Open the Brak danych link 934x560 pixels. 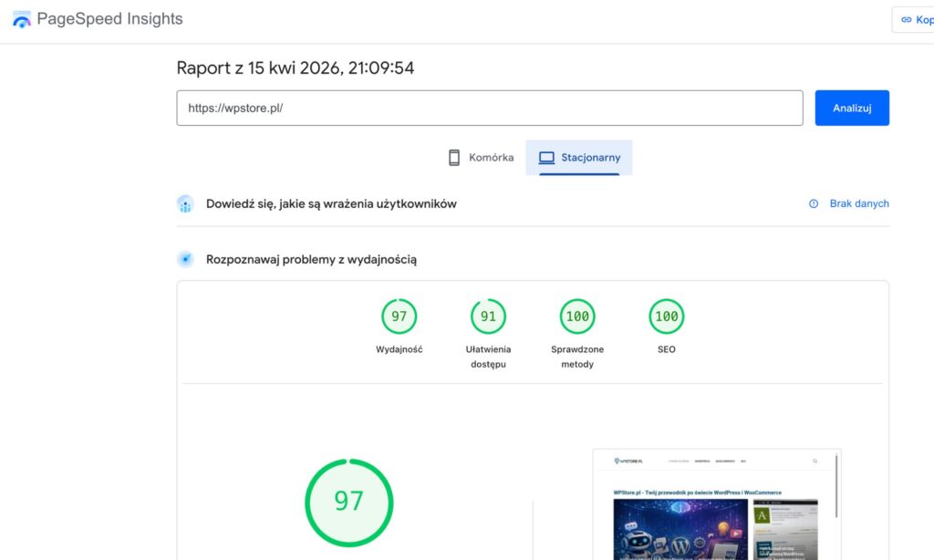858,204
